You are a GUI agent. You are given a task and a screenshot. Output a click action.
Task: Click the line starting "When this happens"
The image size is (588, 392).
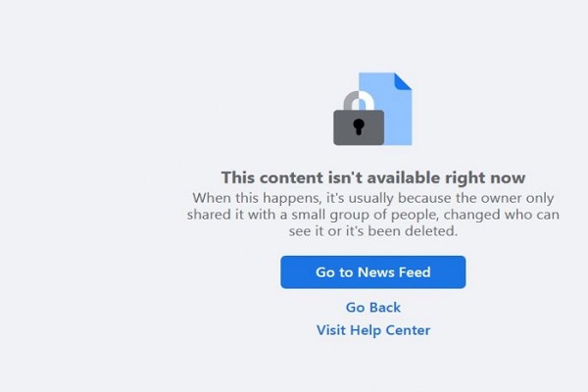[x=373, y=198]
